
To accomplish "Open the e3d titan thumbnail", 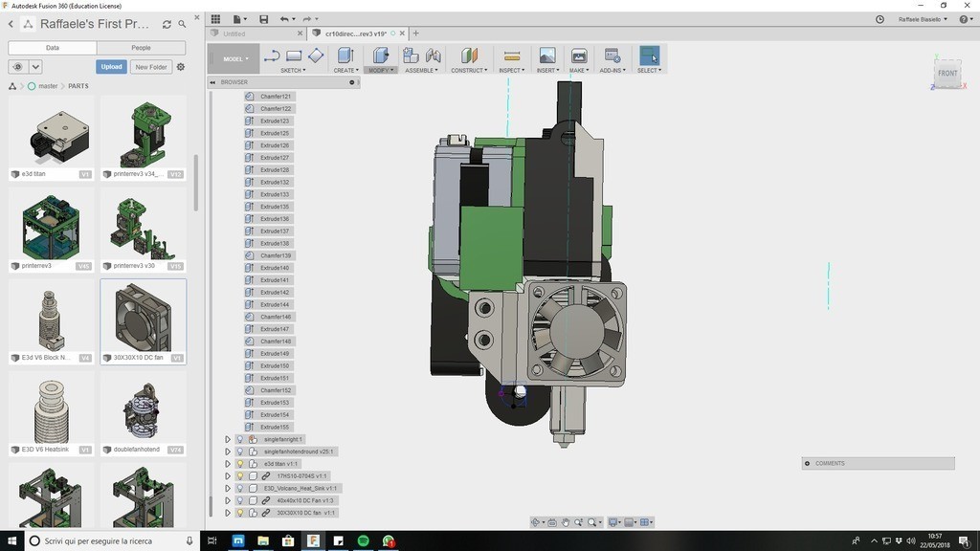I will click(52, 136).
